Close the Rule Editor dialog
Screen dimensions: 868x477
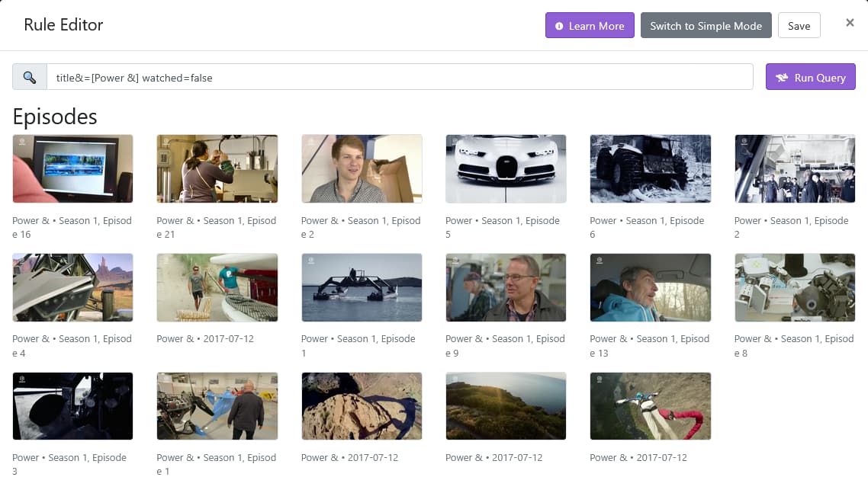point(850,23)
